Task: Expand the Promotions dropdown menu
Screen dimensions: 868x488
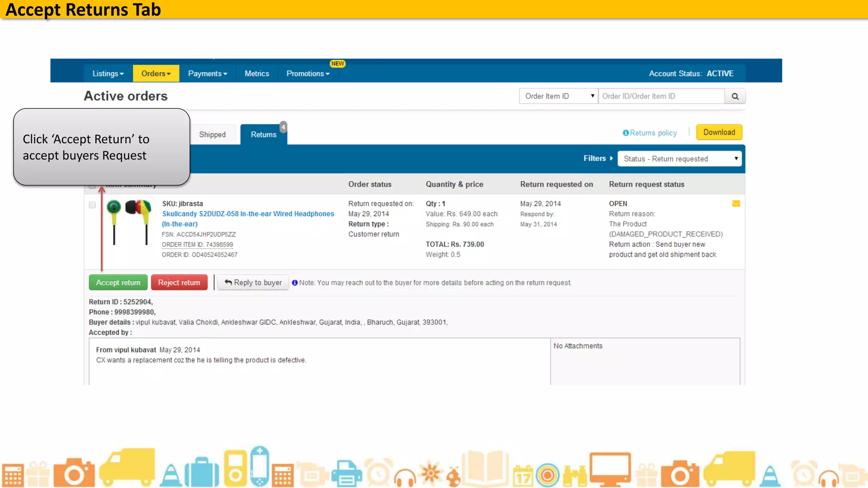Action: (x=308, y=74)
